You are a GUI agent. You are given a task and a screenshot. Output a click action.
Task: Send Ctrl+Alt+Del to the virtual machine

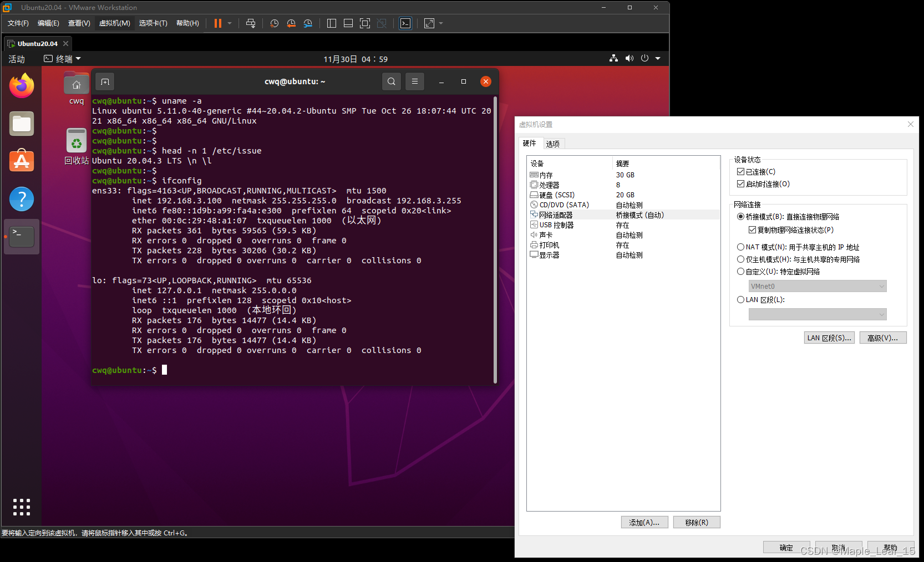251,23
